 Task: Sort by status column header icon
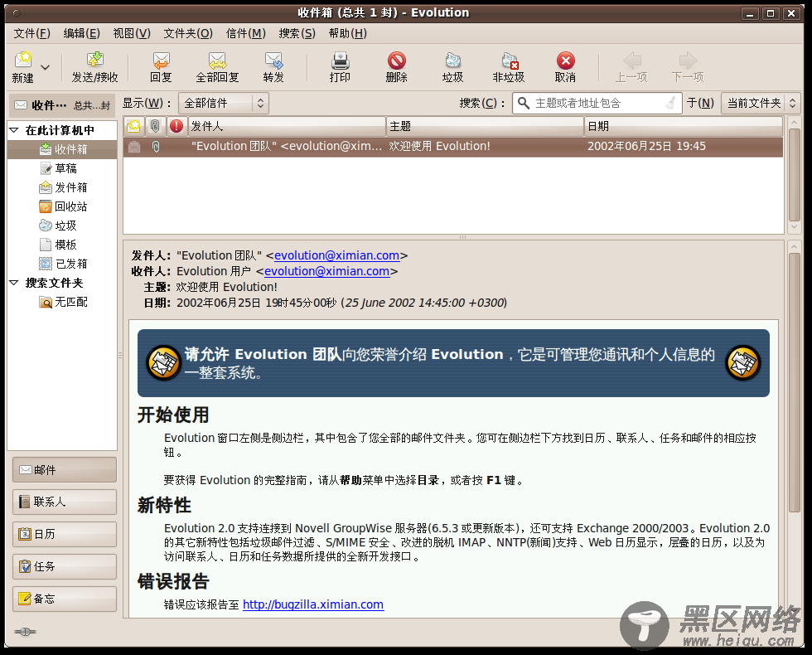pyautogui.click(x=133, y=126)
